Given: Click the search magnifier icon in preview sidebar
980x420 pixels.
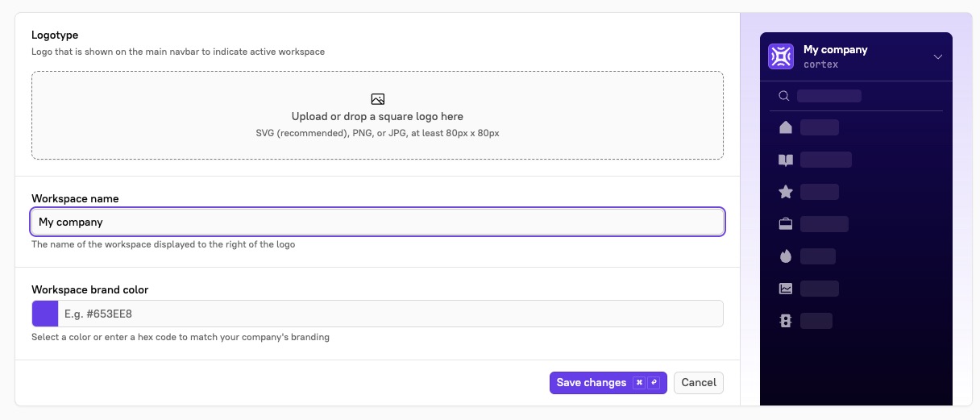Looking at the screenshot, I should (x=783, y=96).
